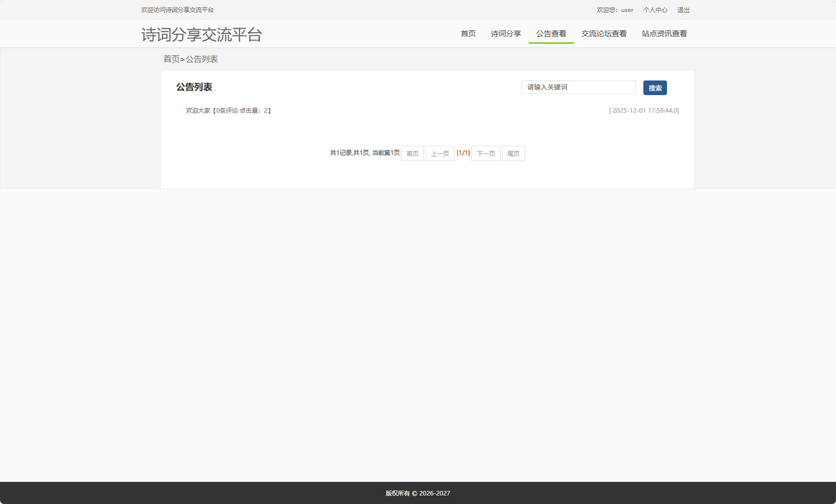
Task: Click 首页 in the pagination controls
Action: coord(412,153)
